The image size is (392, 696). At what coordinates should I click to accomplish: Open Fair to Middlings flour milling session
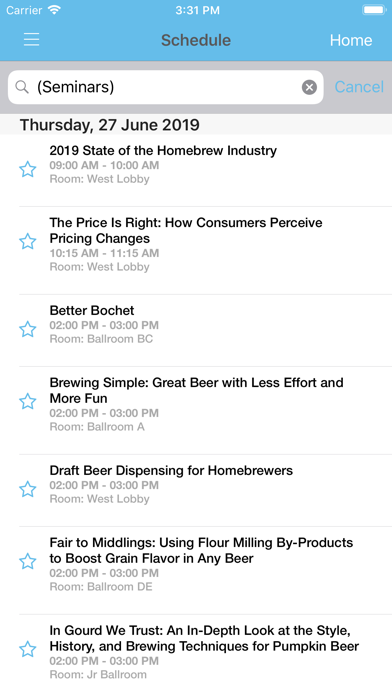click(205, 570)
